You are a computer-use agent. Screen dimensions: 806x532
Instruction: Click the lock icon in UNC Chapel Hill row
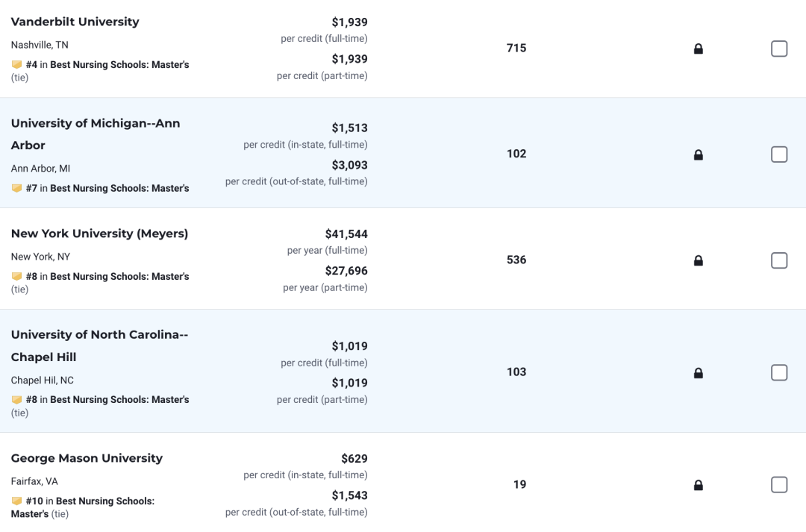698,372
